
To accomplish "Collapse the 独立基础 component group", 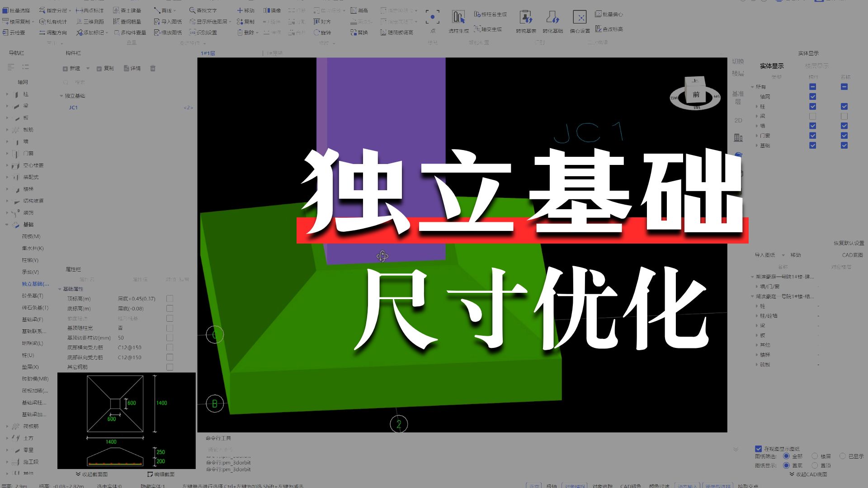I will coord(61,96).
